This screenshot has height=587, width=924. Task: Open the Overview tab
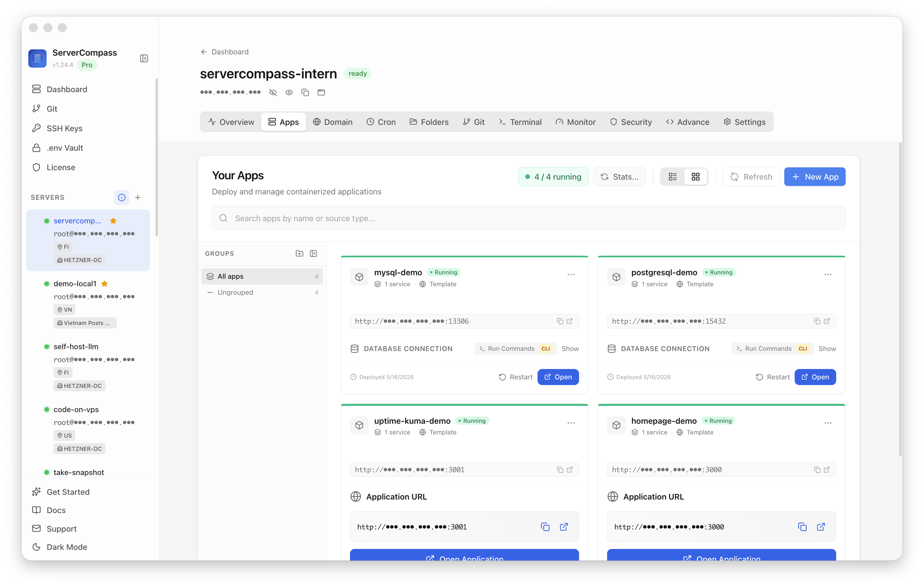(231, 122)
